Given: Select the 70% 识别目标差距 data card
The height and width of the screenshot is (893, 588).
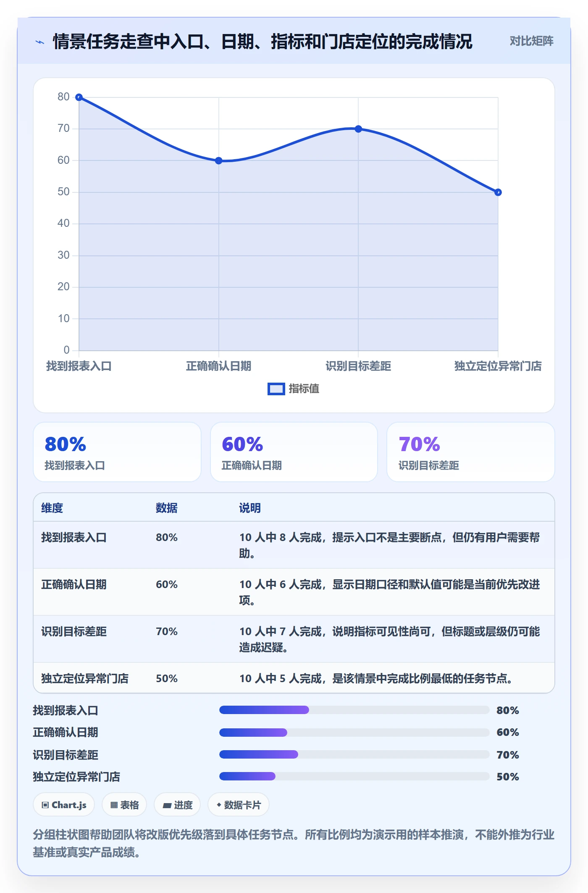Looking at the screenshot, I should pyautogui.click(x=471, y=452).
